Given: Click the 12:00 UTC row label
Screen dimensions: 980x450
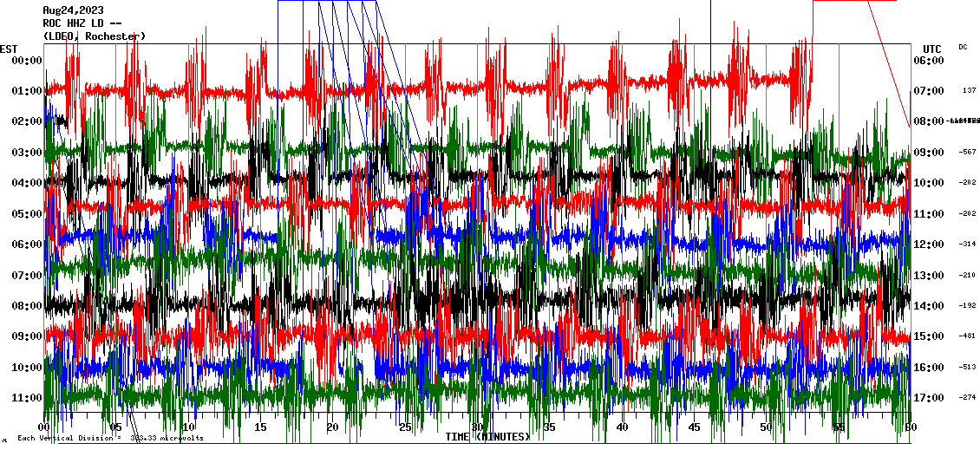Looking at the screenshot, I should [x=928, y=245].
